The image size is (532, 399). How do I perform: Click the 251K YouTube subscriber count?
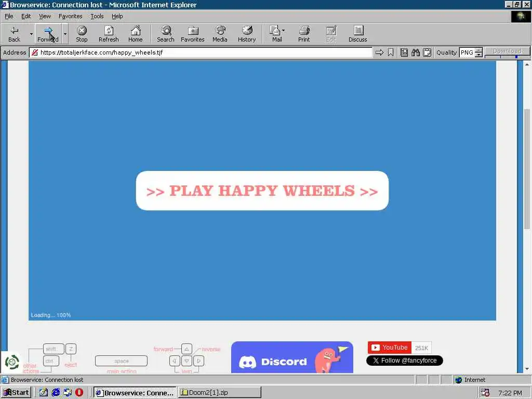(421, 348)
